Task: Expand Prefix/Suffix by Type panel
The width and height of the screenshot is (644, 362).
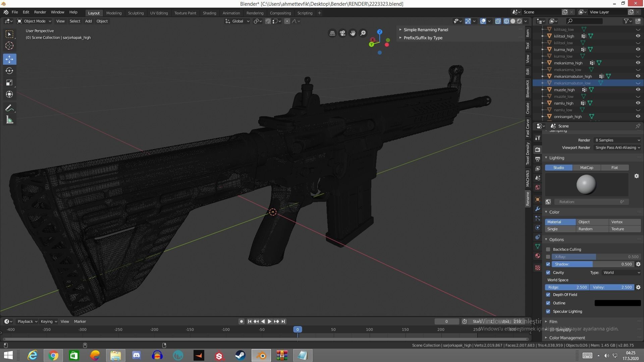Action: 423,38
